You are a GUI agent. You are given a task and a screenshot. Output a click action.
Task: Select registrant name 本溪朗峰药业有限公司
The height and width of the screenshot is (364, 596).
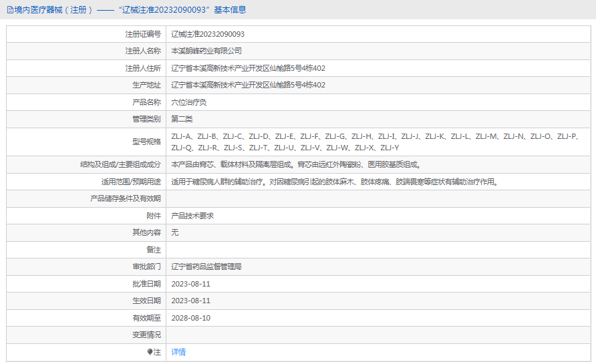pos(206,51)
